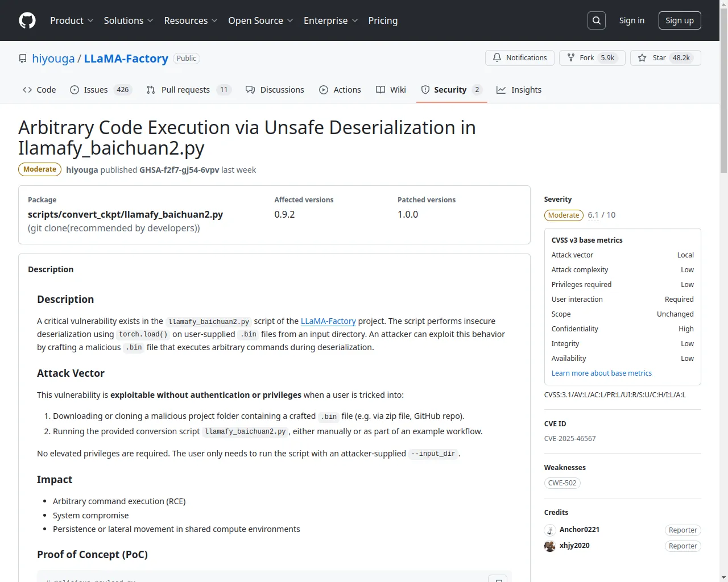
Task: Select the star icon in Star button
Action: point(642,58)
